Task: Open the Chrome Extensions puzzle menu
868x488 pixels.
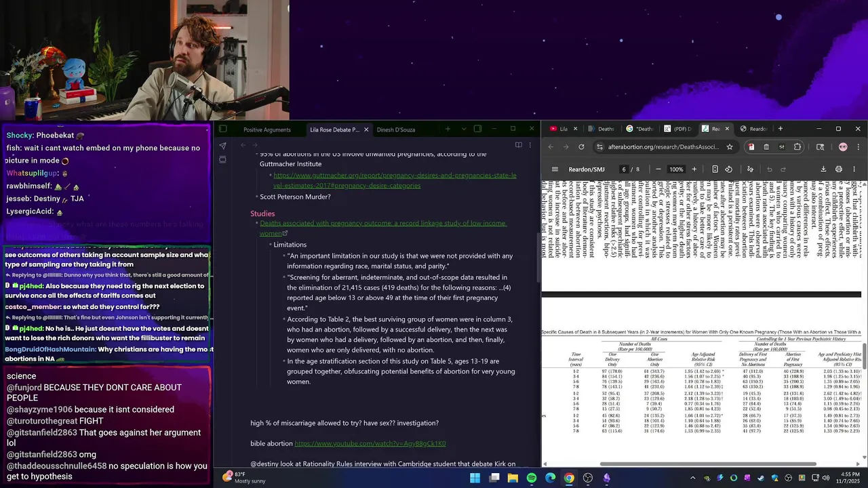Action: (x=797, y=146)
